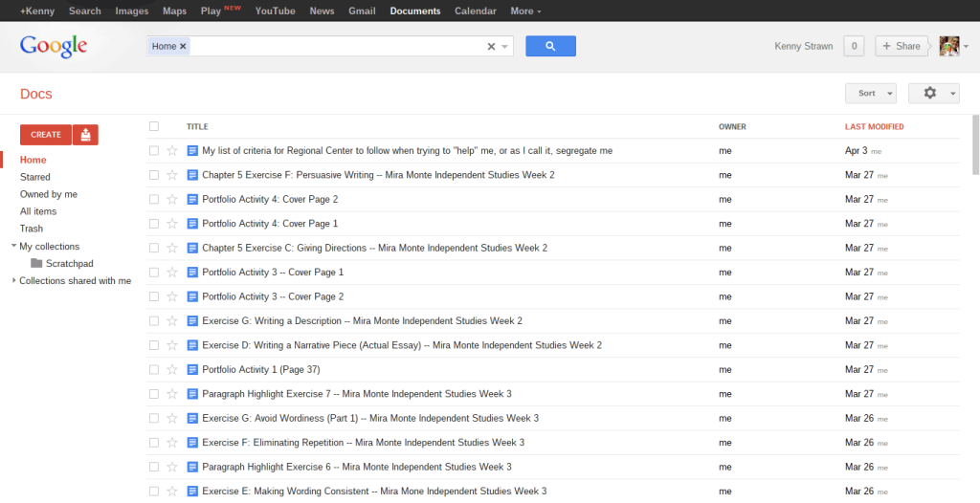This screenshot has height=503, width=980.
Task: Click the red Create button
Action: click(45, 135)
